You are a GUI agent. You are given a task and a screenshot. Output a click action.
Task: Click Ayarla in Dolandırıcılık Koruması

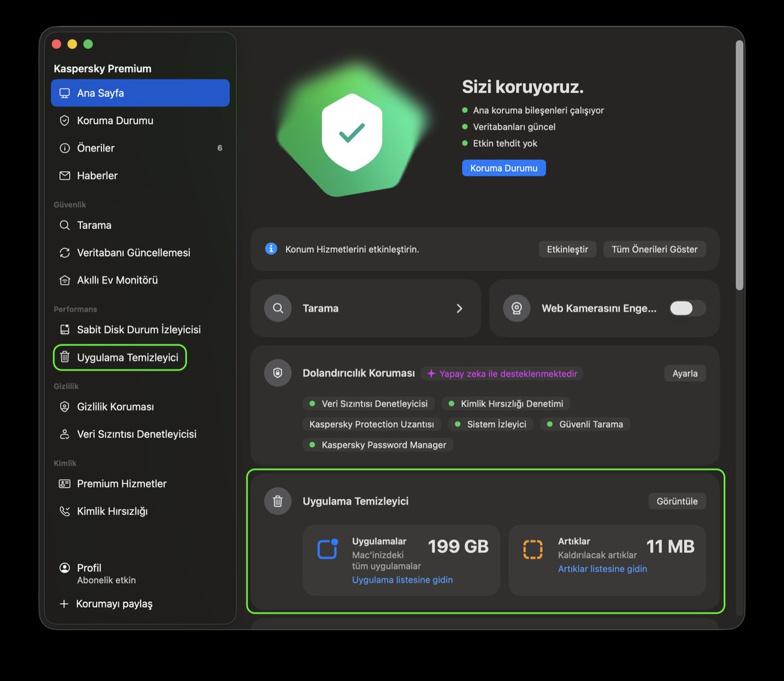point(685,373)
